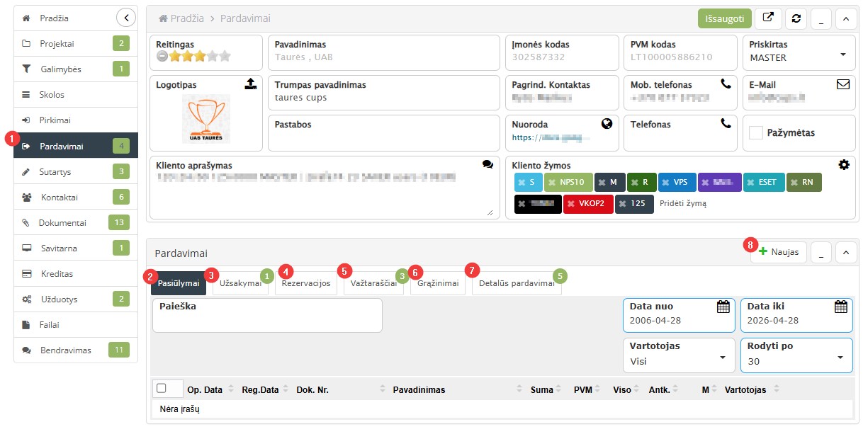868x434 pixels.
Task: Check the select-all table header checkbox
Action: [x=161, y=388]
